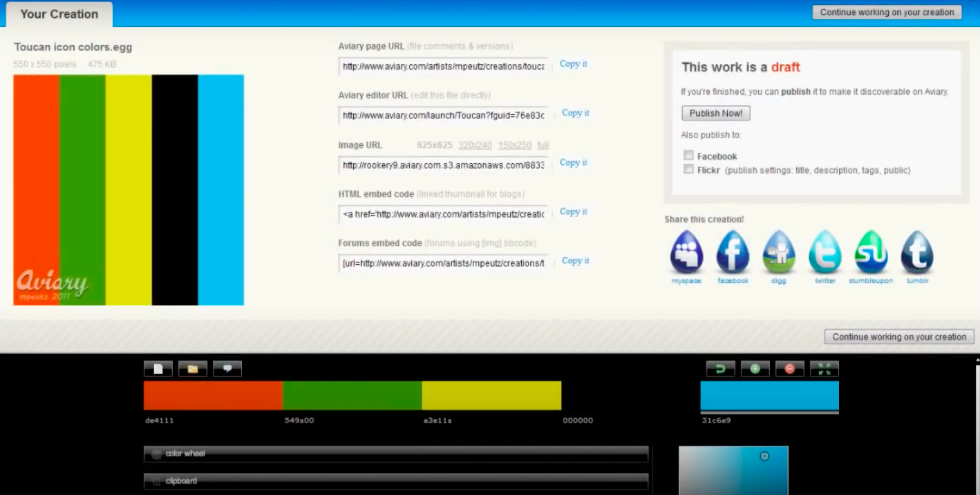The width and height of the screenshot is (980, 495).
Task: Click the green undo arrow icon
Action: click(720, 369)
